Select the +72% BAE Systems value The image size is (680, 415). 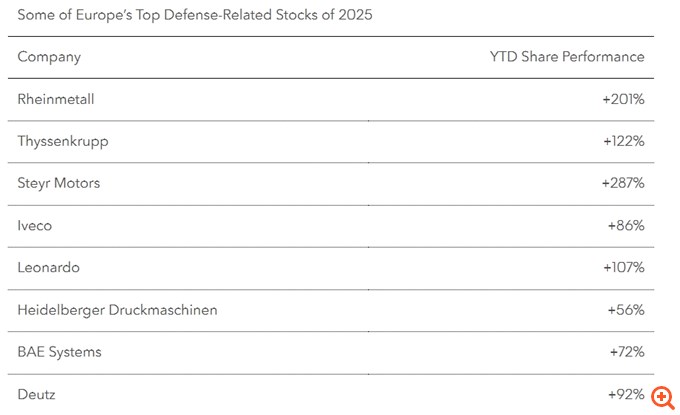[x=627, y=352]
